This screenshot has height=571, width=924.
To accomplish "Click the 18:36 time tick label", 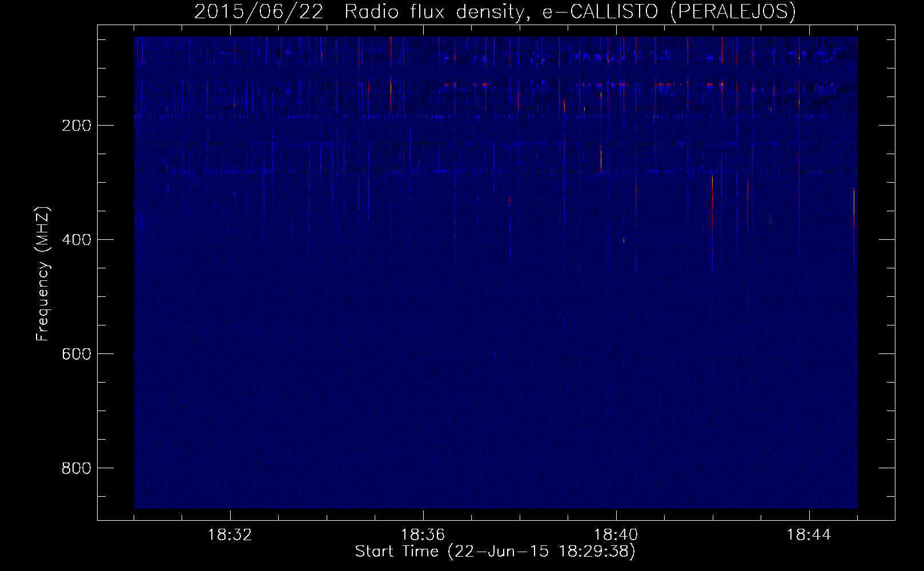I will 423,535.
